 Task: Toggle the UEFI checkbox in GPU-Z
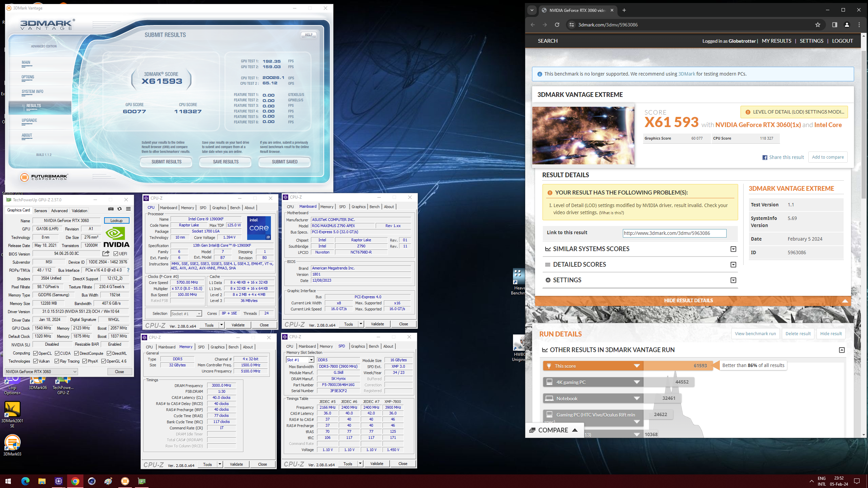116,253
